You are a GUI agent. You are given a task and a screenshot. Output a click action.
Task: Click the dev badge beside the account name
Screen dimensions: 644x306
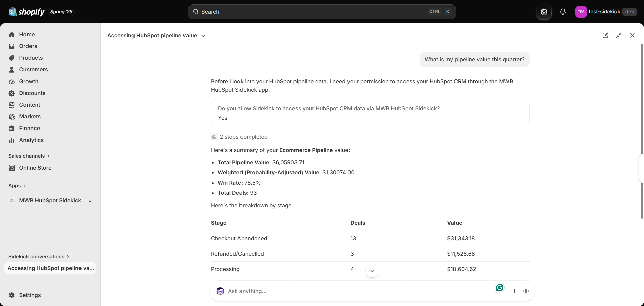click(629, 12)
